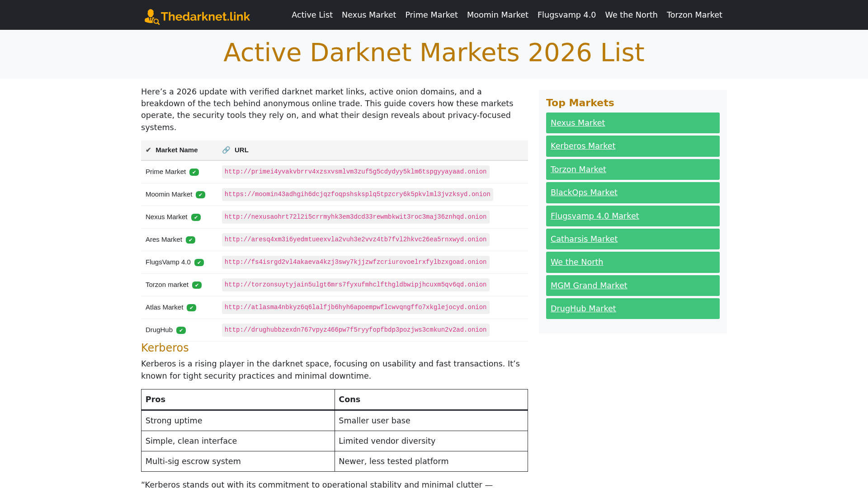Open Flugsvamp 4.0 Market sidebar link
868x488 pixels.
click(594, 216)
